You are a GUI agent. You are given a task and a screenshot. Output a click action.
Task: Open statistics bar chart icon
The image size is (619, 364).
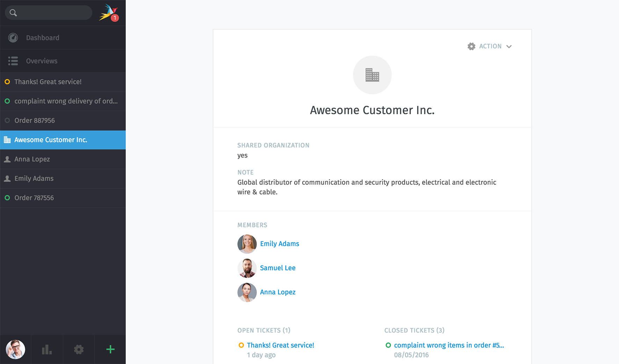coord(47,349)
